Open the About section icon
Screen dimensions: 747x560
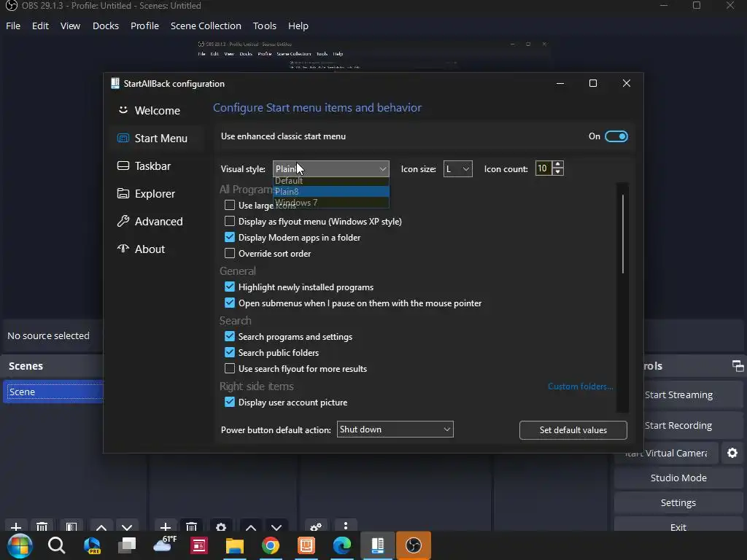pyautogui.click(x=123, y=249)
